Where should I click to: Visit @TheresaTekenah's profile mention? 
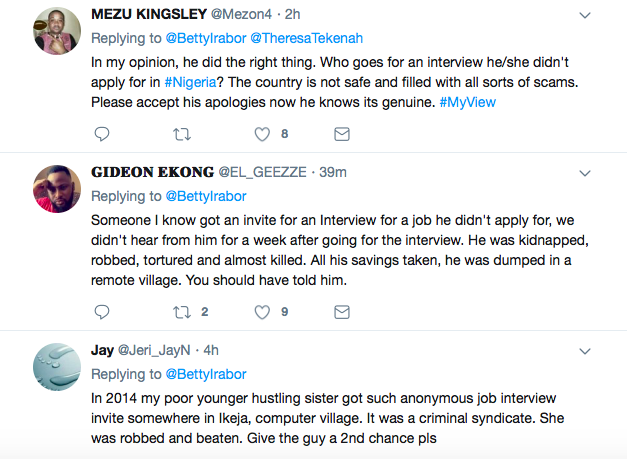[306, 38]
